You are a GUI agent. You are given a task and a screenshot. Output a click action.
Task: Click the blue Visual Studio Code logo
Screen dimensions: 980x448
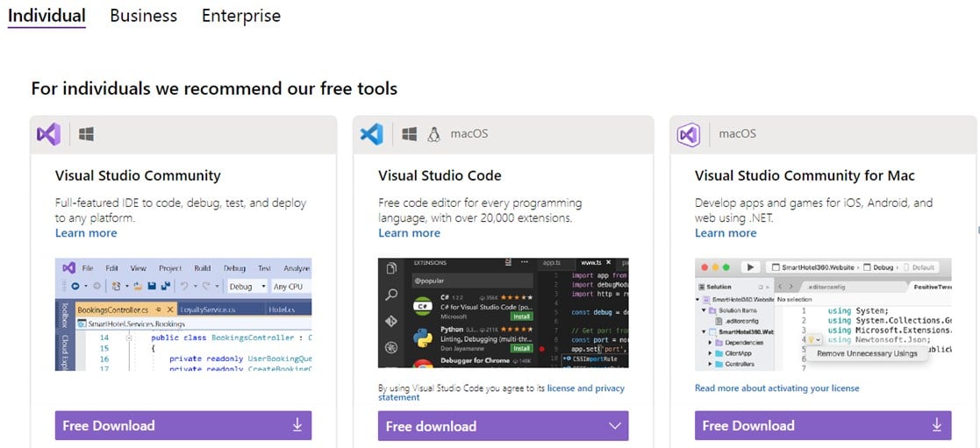tap(371, 134)
